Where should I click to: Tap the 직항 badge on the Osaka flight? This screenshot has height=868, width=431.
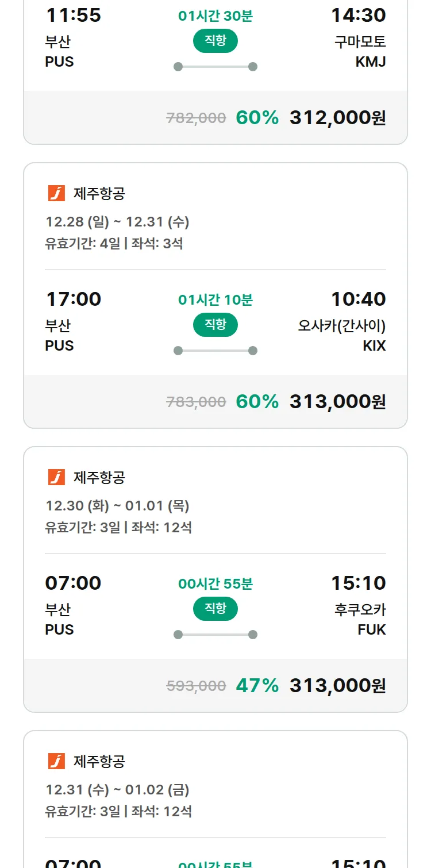pos(215,325)
